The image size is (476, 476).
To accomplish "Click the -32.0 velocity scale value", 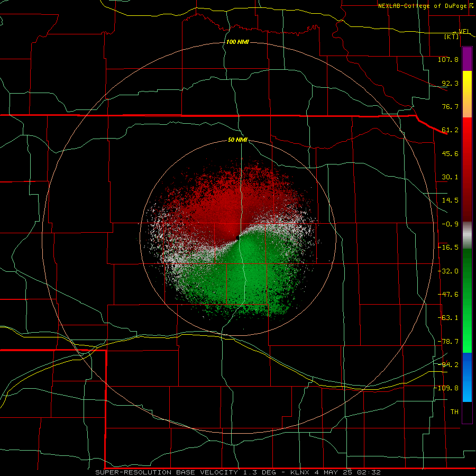I will 448,271.
